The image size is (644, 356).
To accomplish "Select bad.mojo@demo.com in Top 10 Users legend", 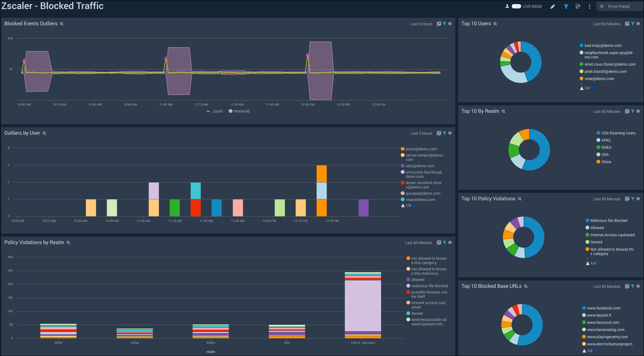I will pos(603,45).
